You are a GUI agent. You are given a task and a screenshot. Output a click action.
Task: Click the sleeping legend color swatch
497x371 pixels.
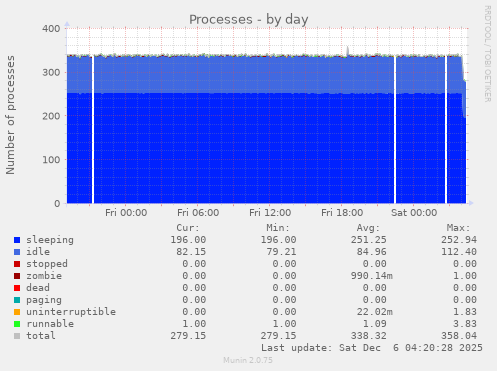[x=17, y=240]
